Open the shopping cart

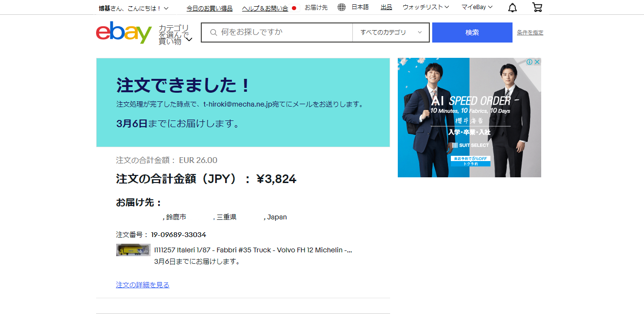tap(537, 8)
